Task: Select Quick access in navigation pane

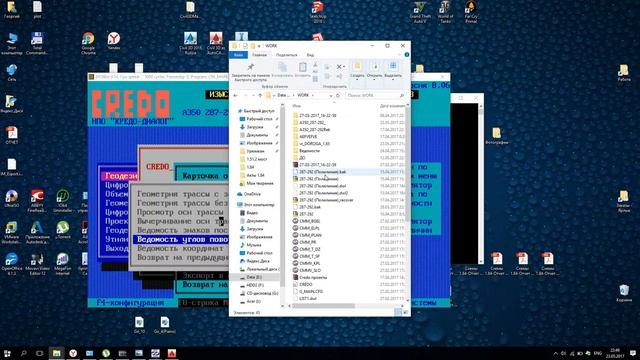Action: 259,111
